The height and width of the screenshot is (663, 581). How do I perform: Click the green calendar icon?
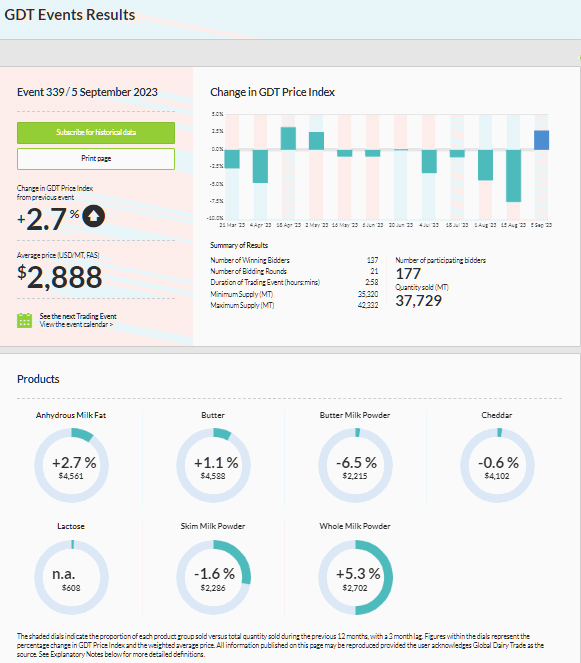[25, 321]
